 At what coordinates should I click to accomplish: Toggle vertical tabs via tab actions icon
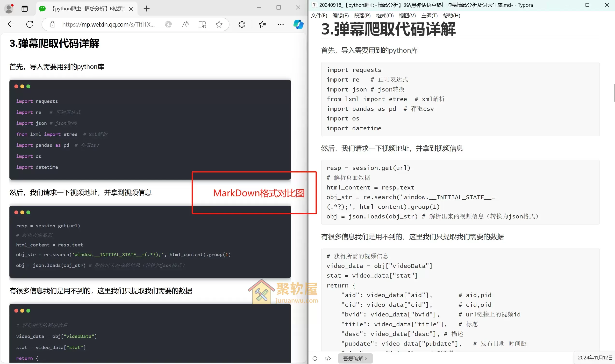[x=25, y=9]
